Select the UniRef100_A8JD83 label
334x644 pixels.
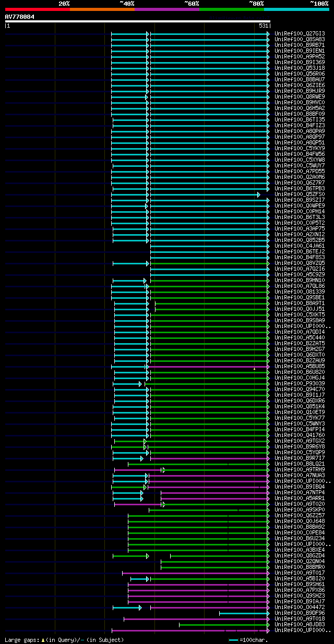(x=300, y=624)
